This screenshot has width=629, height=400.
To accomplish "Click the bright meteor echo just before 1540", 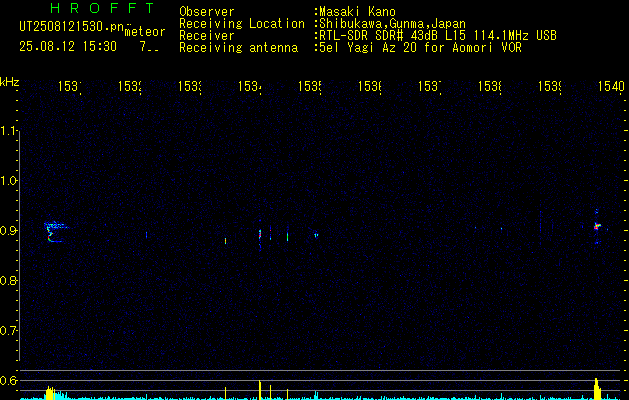I will point(597,226).
